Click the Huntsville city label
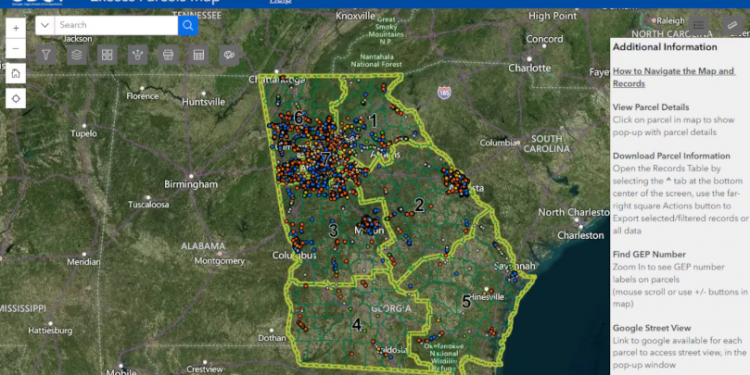 (x=203, y=102)
